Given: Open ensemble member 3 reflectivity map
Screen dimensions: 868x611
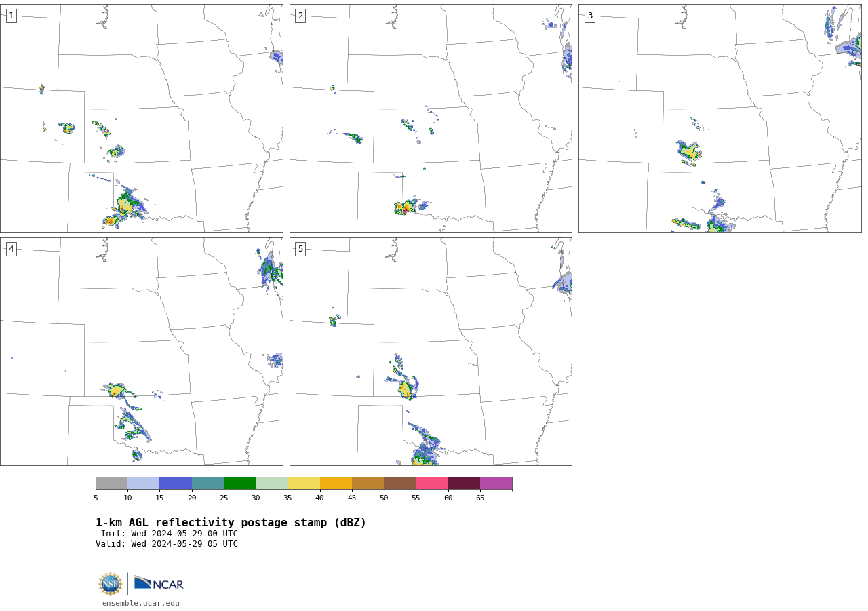Looking at the screenshot, I should pos(720,118).
